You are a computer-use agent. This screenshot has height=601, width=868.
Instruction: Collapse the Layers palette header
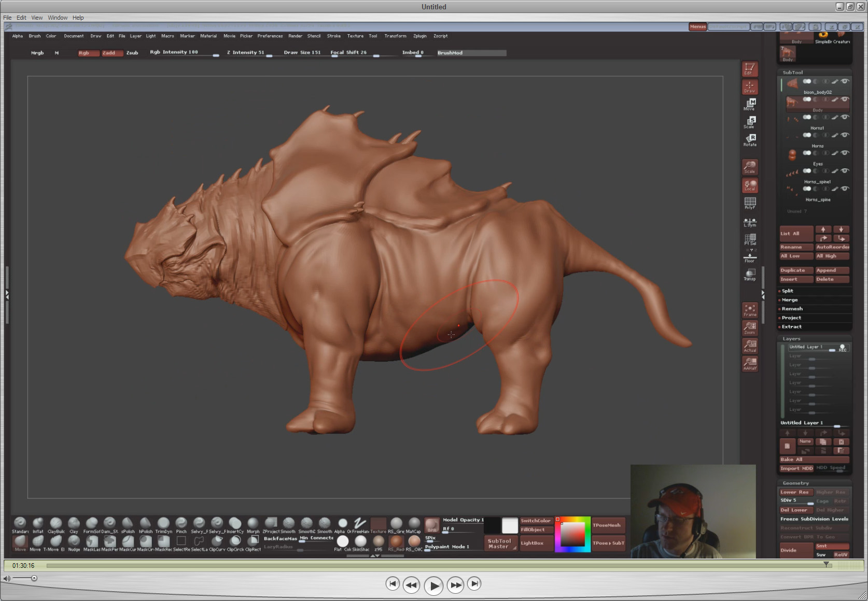[791, 339]
